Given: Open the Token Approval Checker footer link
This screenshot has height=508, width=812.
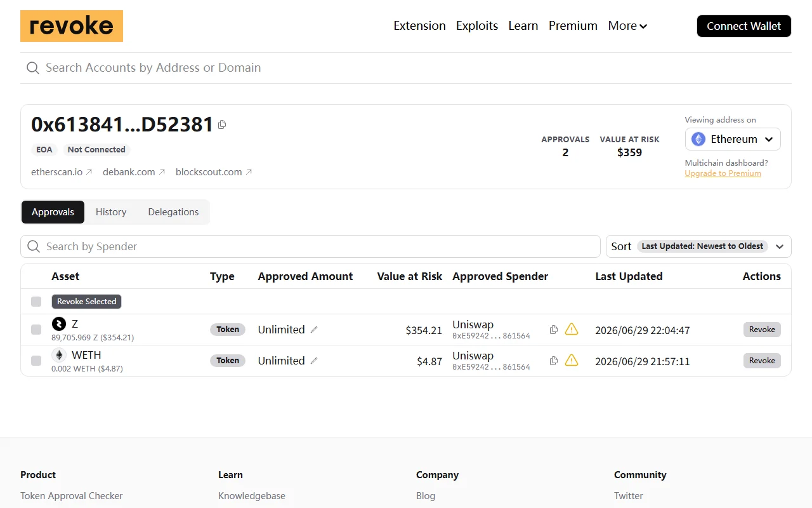Looking at the screenshot, I should [x=71, y=496].
